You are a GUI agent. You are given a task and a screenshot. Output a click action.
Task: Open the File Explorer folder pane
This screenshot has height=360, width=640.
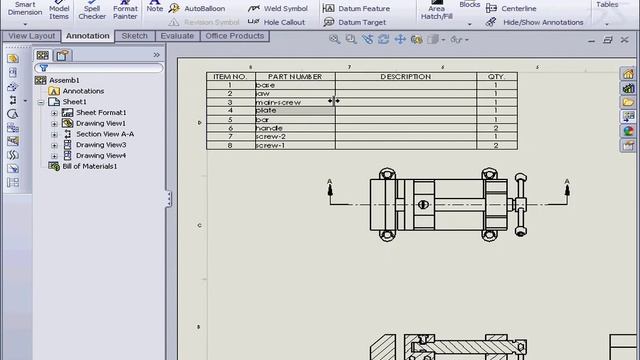(628, 102)
